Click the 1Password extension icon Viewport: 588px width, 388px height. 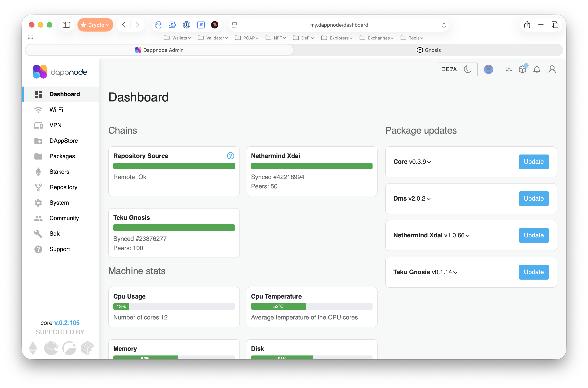187,25
